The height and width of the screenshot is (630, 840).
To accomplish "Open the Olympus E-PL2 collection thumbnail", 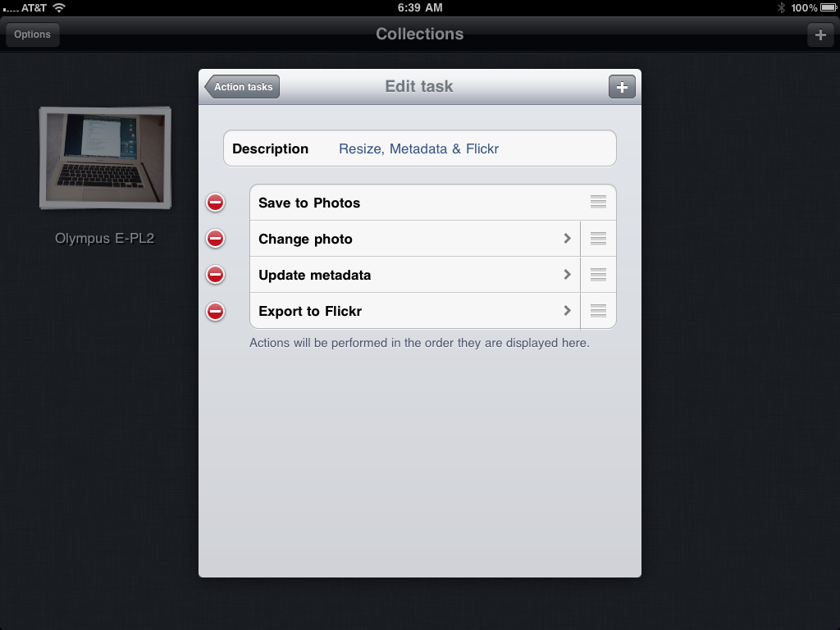I will [105, 157].
